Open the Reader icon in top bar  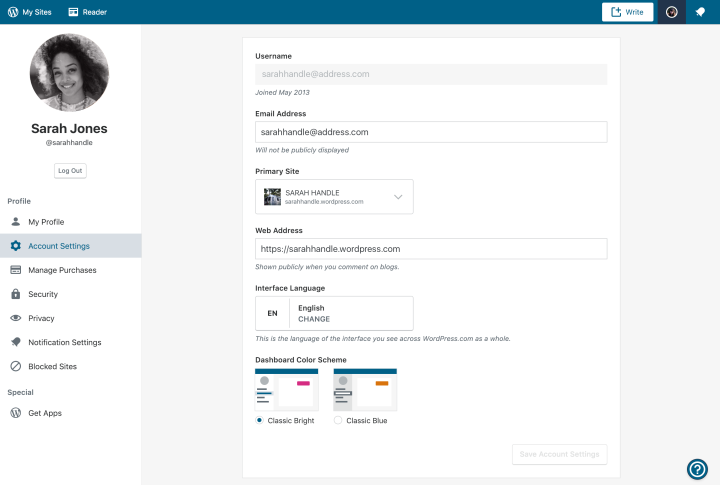pyautogui.click(x=74, y=12)
